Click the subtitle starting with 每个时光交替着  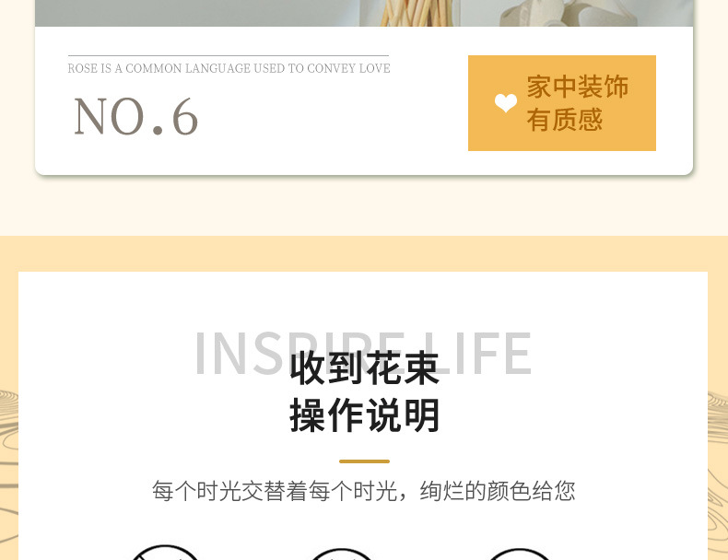[x=363, y=491]
